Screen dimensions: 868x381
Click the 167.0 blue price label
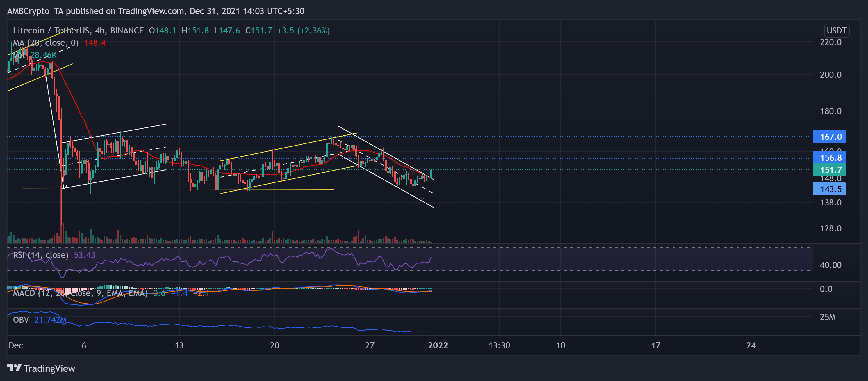pyautogui.click(x=830, y=137)
